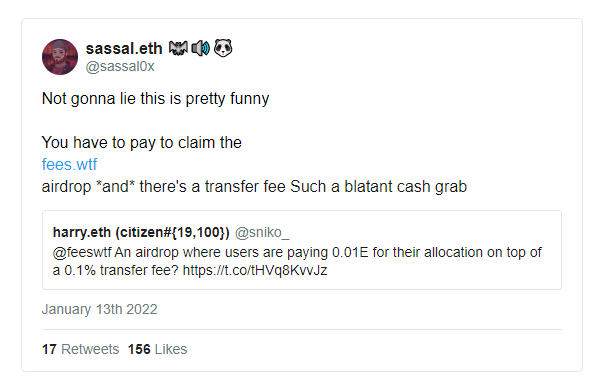Click the panda emoji icon
The image size is (600, 384).
pos(223,48)
